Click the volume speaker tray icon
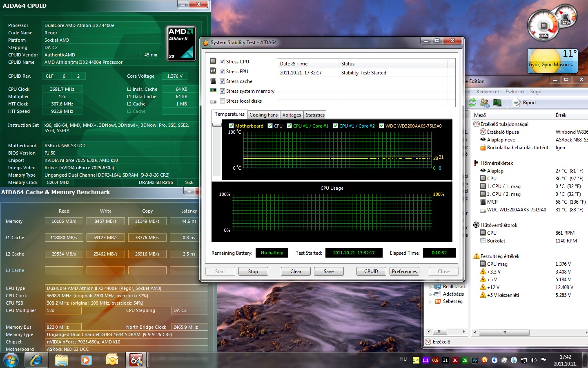The image size is (588, 368). (533, 360)
